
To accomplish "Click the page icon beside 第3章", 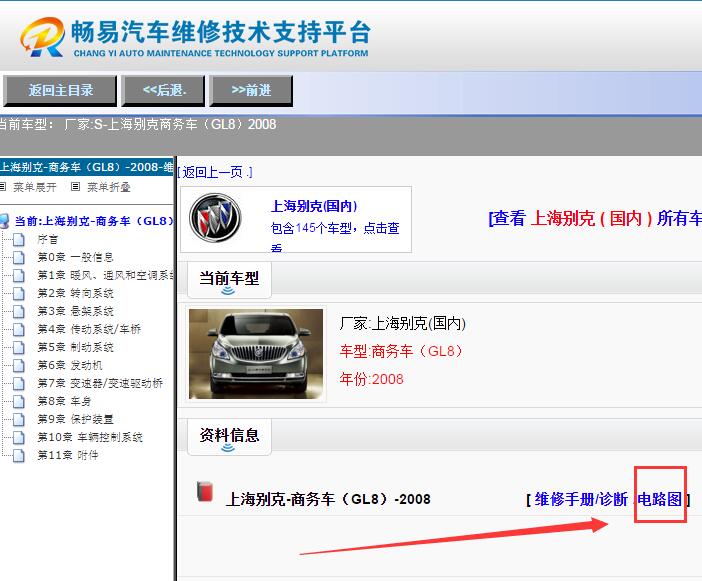I will coord(19,312).
